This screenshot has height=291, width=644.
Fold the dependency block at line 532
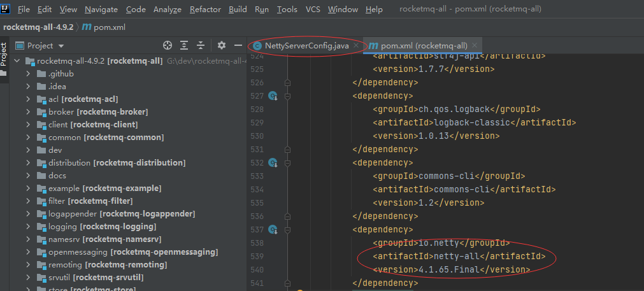[287, 163]
